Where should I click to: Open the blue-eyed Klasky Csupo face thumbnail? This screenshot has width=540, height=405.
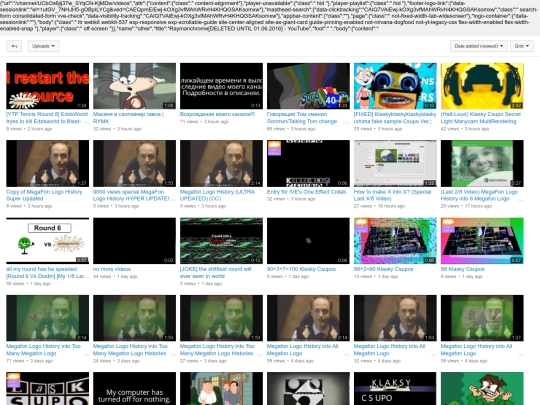pyautogui.click(x=395, y=86)
